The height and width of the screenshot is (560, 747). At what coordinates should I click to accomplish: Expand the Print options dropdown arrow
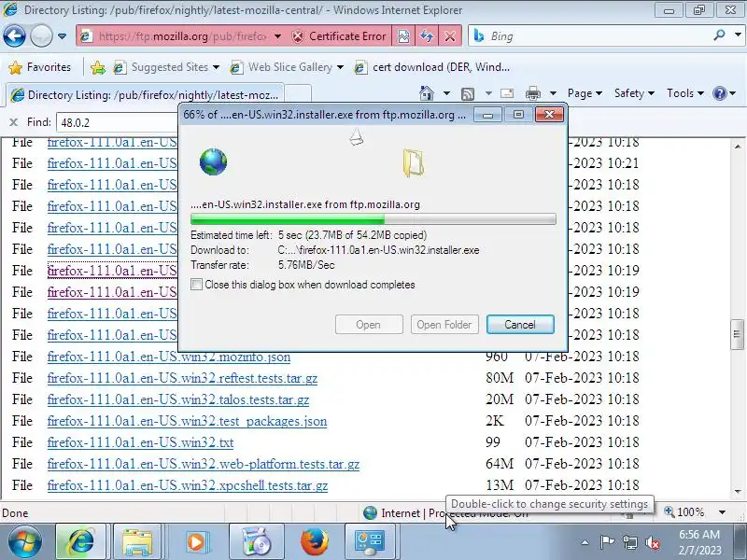pos(553,93)
